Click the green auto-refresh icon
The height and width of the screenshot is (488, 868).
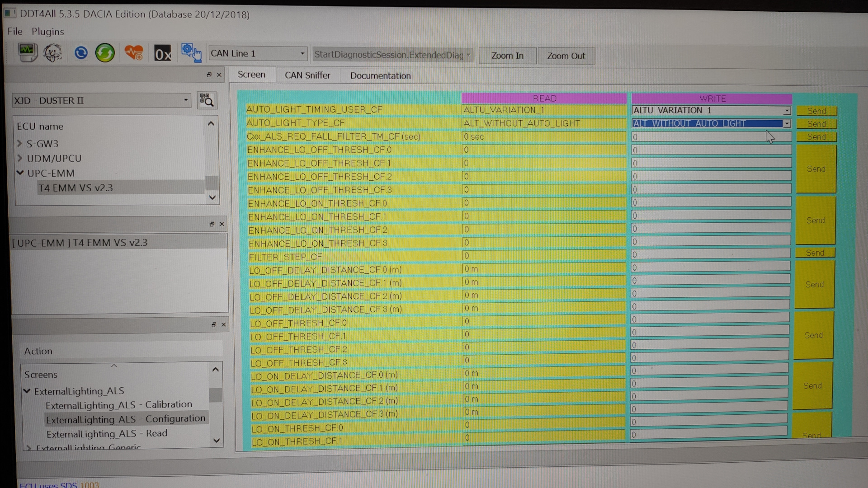coord(105,53)
